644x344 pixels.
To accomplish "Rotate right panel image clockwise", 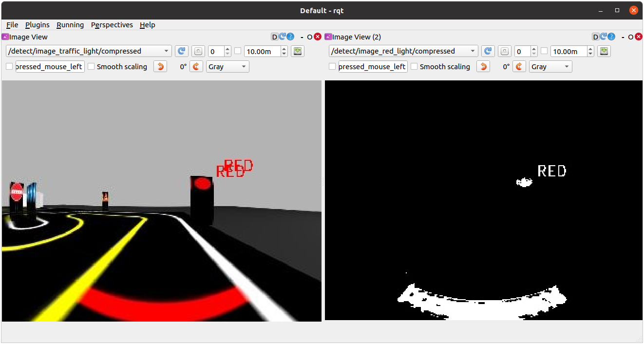I will click(x=518, y=67).
